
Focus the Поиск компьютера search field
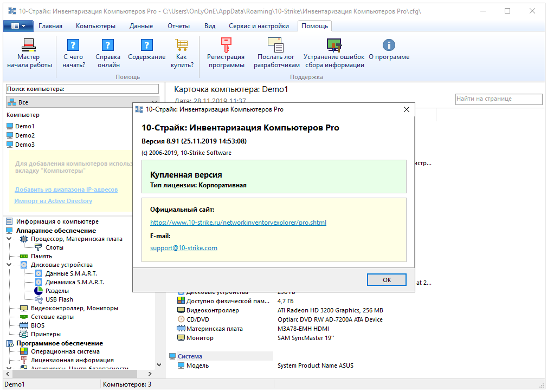(82, 89)
